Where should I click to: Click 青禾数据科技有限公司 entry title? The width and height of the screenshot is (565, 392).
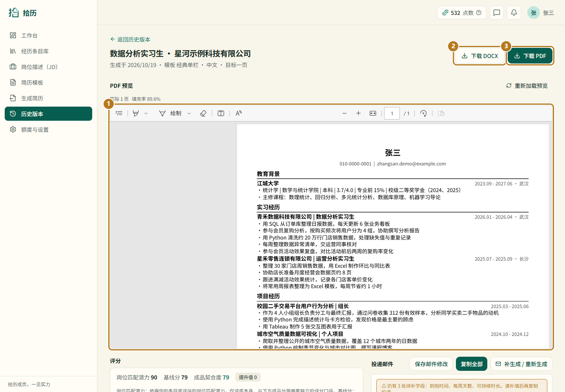point(306,216)
